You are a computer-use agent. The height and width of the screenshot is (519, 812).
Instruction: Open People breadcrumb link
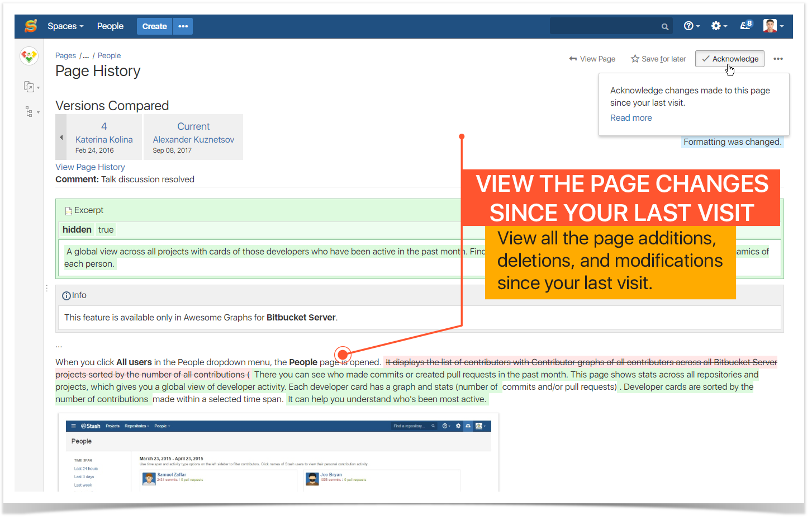pyautogui.click(x=109, y=55)
